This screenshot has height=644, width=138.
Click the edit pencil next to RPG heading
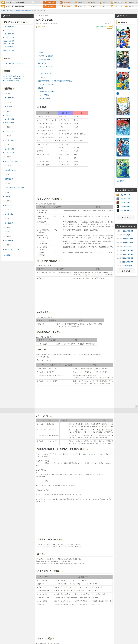[10, 58]
